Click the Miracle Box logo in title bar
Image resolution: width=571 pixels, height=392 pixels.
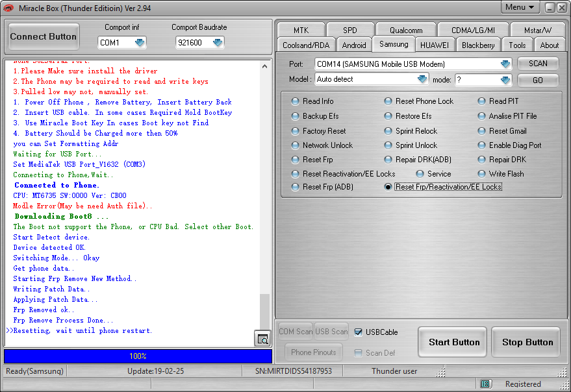click(8, 7)
